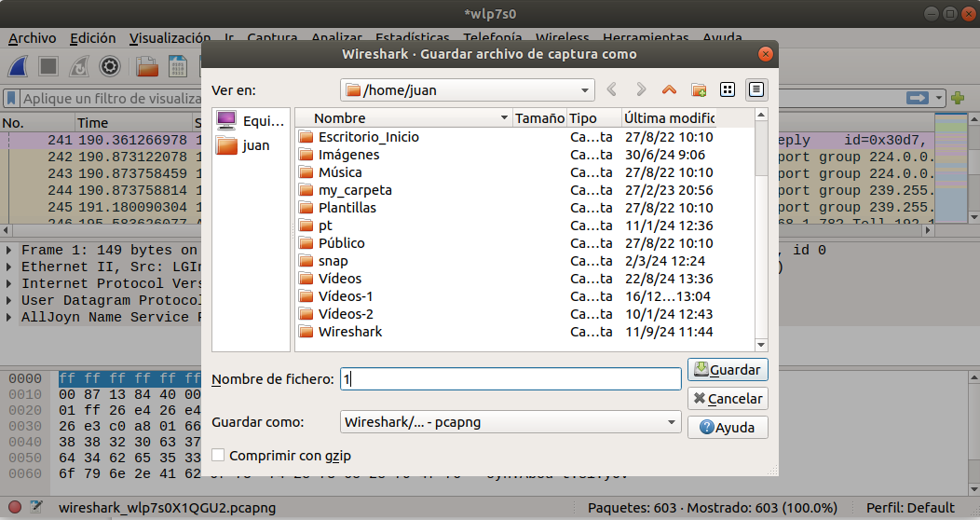Click the restart capture icon
The width and height of the screenshot is (980, 520).
point(79,66)
